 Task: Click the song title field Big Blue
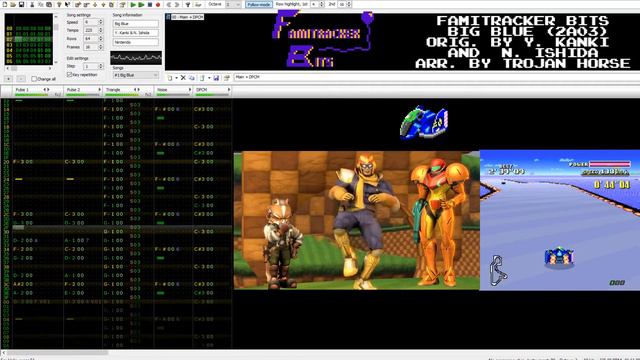pos(136,24)
